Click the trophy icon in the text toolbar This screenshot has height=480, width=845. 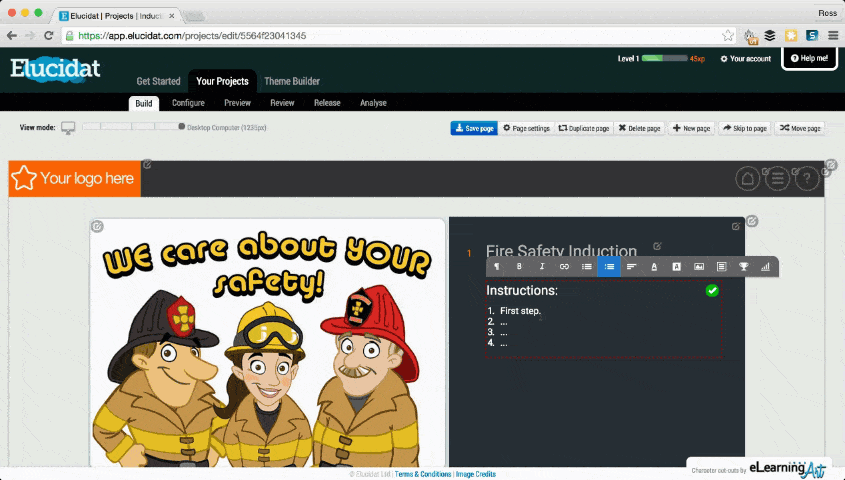[744, 267]
